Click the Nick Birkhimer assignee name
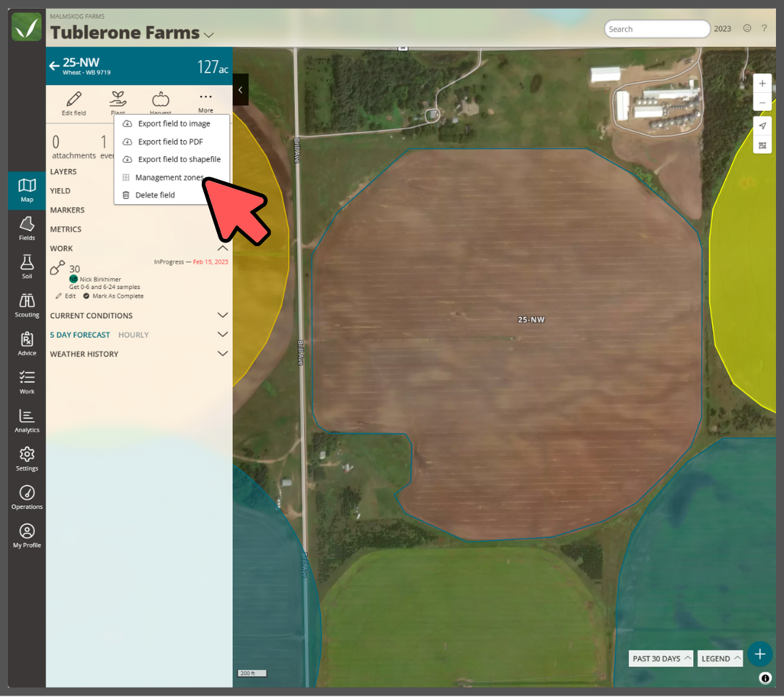The image size is (784, 697). pos(100,279)
